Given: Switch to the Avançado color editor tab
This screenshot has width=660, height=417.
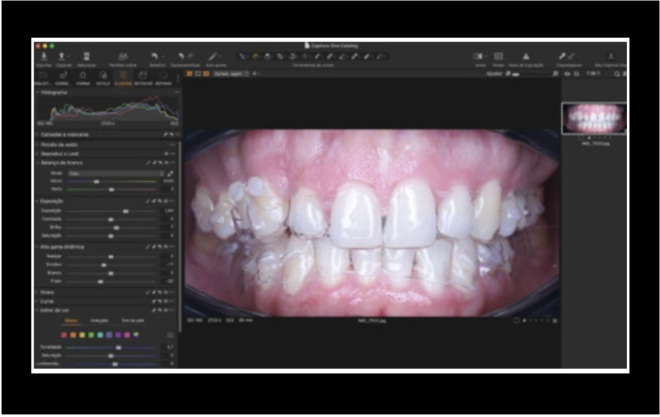Looking at the screenshot, I should click(100, 321).
